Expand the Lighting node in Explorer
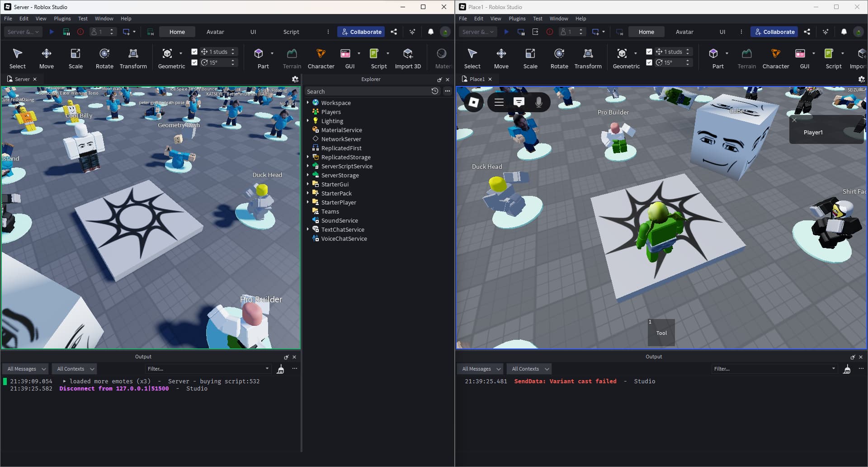The height and width of the screenshot is (467, 868). [308, 121]
